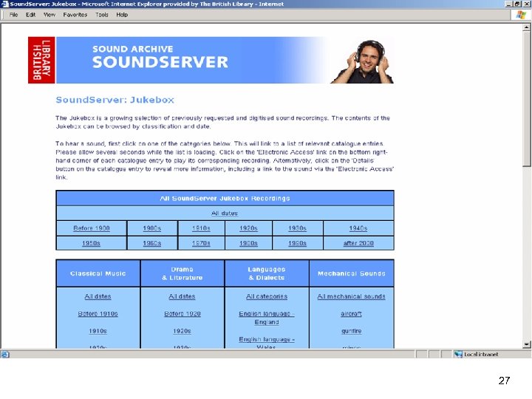The height and width of the screenshot is (399, 532).
Task: Open All dates under Drama & Literature
Action: pos(182,296)
